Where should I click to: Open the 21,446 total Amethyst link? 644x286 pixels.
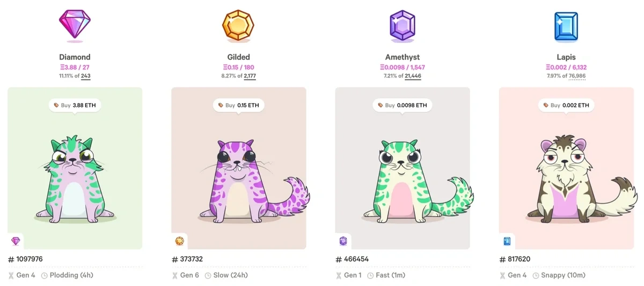pyautogui.click(x=413, y=76)
